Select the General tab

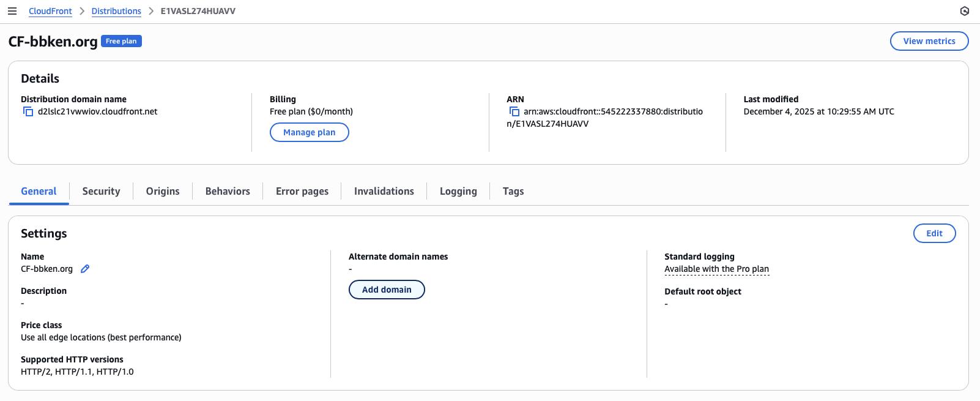pos(39,191)
